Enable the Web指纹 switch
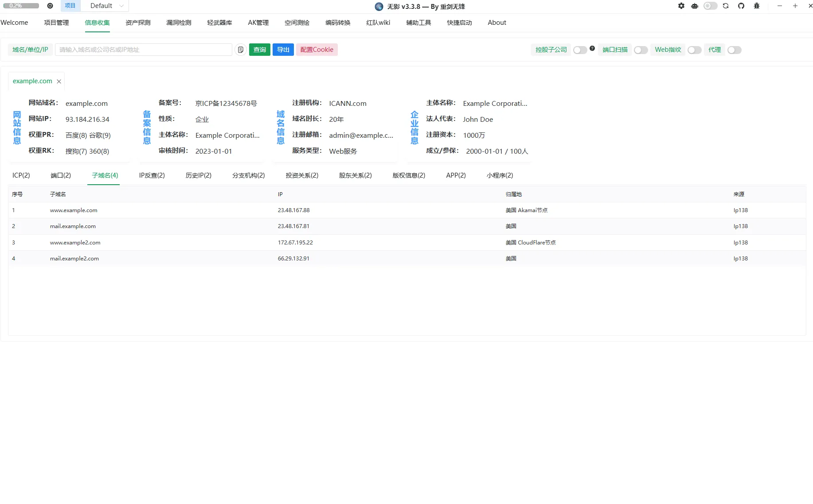This screenshot has height=504, width=813. coord(694,50)
